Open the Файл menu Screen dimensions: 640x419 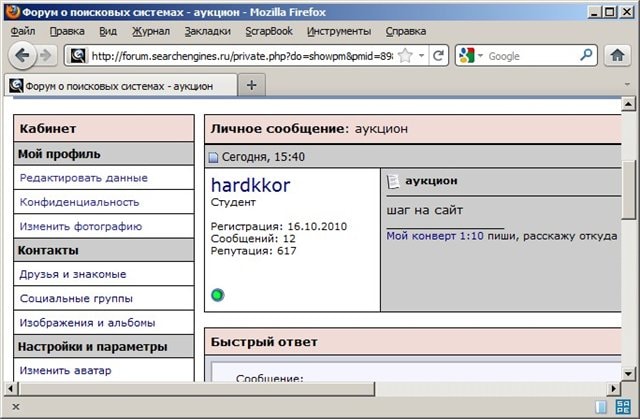tap(23, 31)
